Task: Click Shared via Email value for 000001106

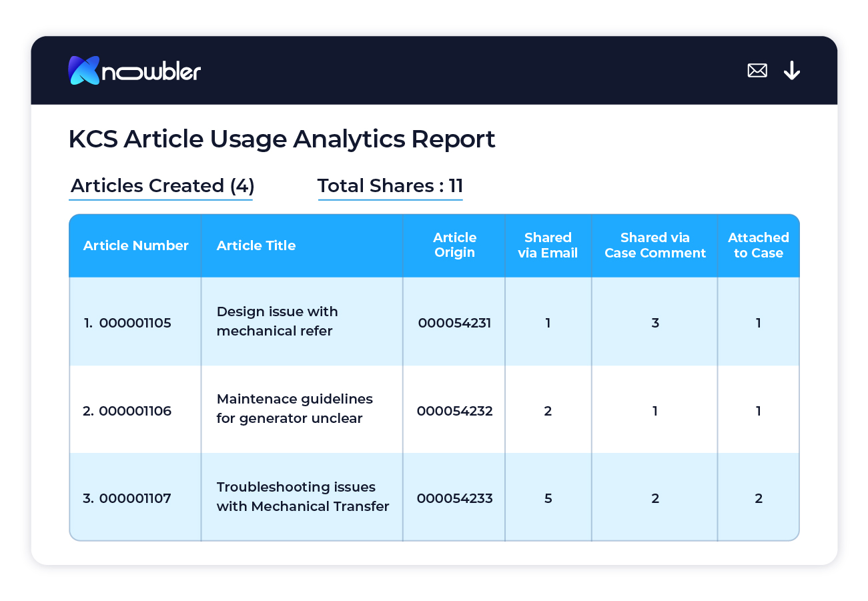Action: (548, 411)
